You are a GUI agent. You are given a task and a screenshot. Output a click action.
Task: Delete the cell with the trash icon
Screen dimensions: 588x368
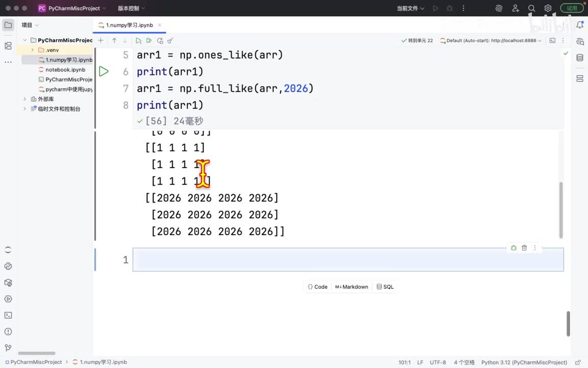click(524, 248)
